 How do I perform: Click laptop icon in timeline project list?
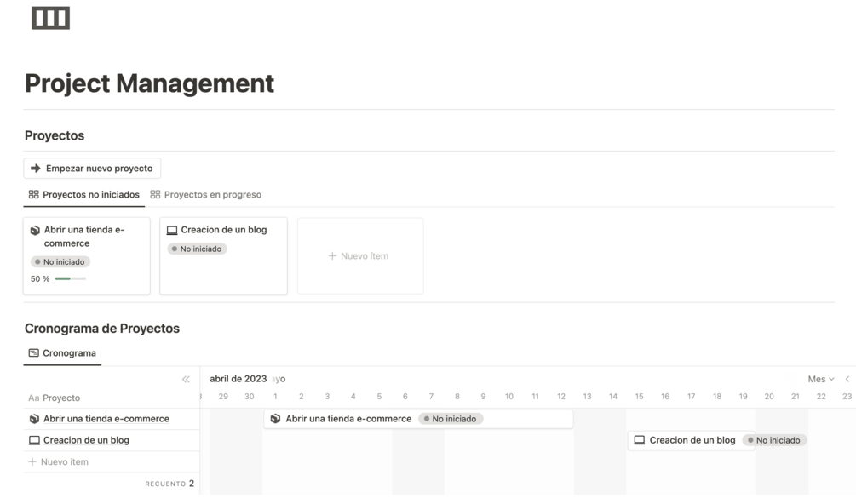tap(34, 440)
